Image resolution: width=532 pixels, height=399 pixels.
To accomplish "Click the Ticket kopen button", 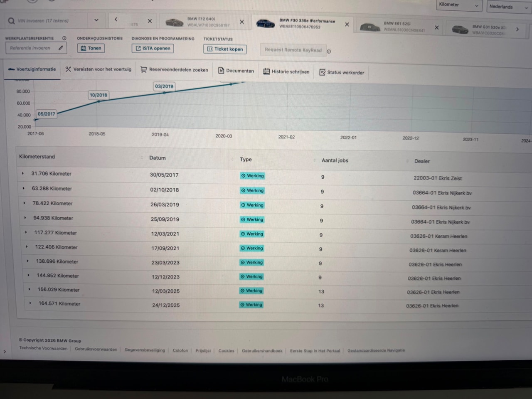I will (x=225, y=49).
